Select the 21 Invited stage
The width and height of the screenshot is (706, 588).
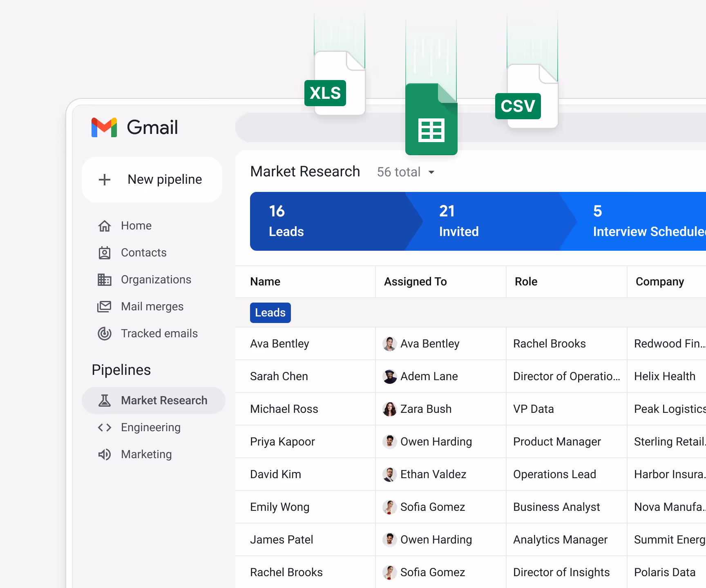[491, 221]
